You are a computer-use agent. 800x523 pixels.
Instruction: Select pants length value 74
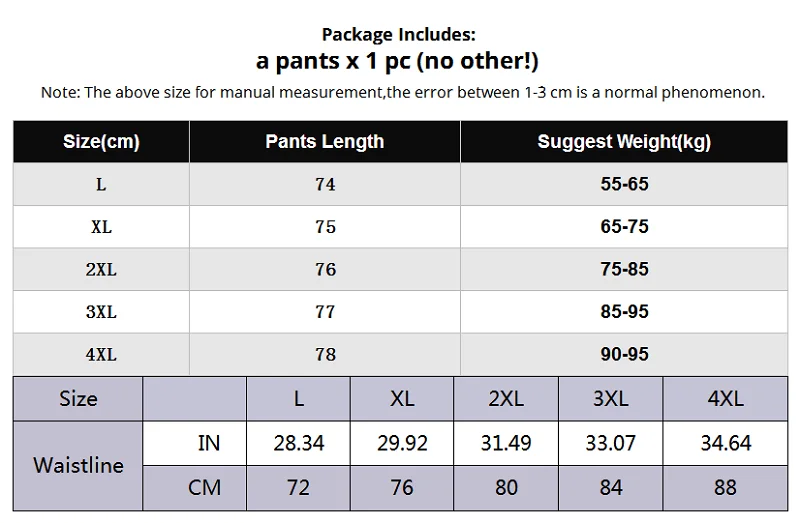tap(325, 185)
